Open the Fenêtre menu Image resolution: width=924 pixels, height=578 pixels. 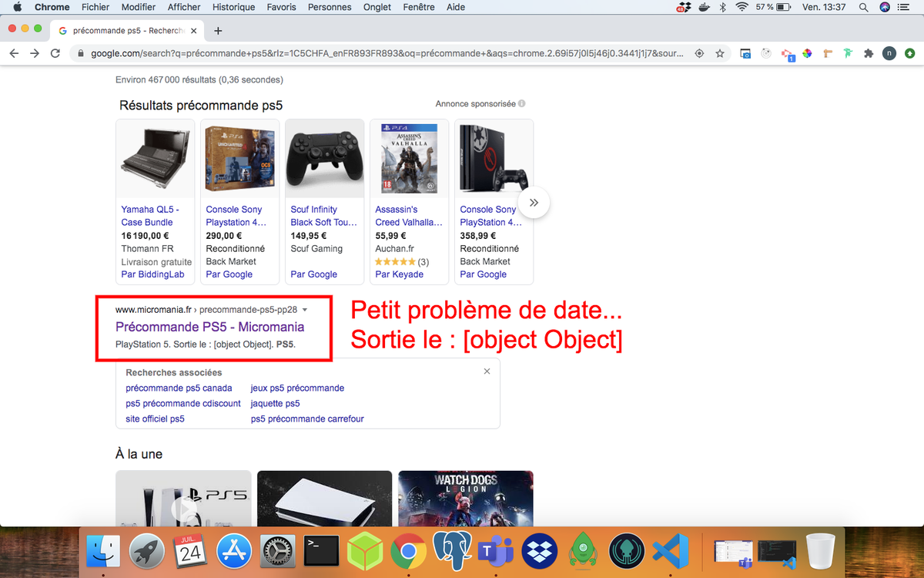tap(419, 7)
